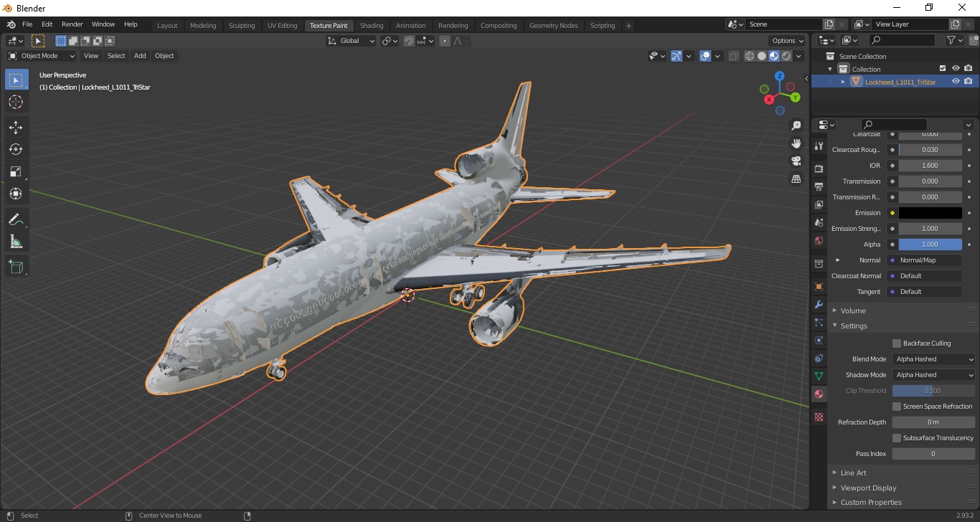The image size is (980, 522).
Task: Enable Subsurface Translucency checkbox
Action: click(x=897, y=438)
